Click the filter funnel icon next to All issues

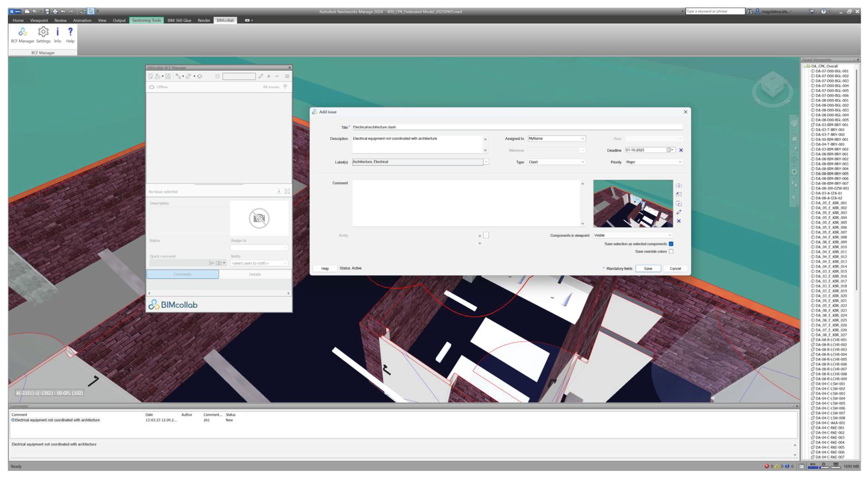coord(285,87)
